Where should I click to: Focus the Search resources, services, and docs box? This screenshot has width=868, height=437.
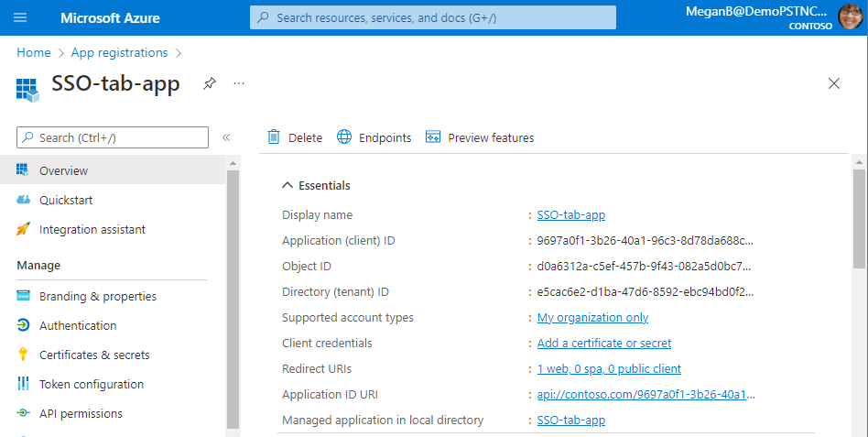433,17
